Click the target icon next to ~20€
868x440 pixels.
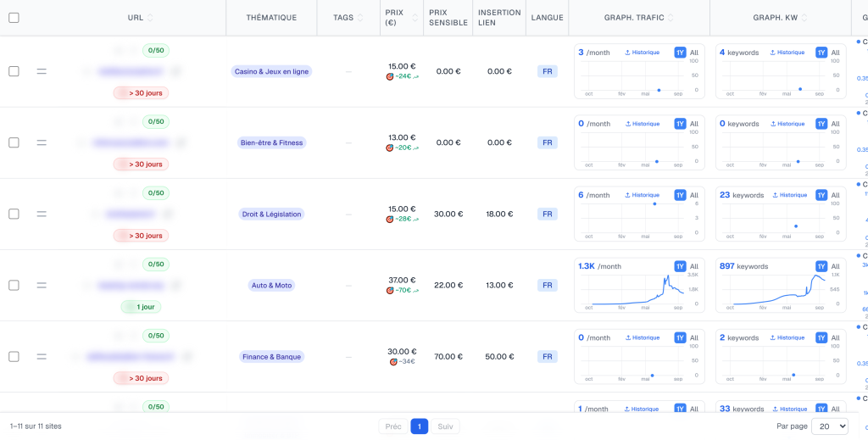(x=390, y=148)
